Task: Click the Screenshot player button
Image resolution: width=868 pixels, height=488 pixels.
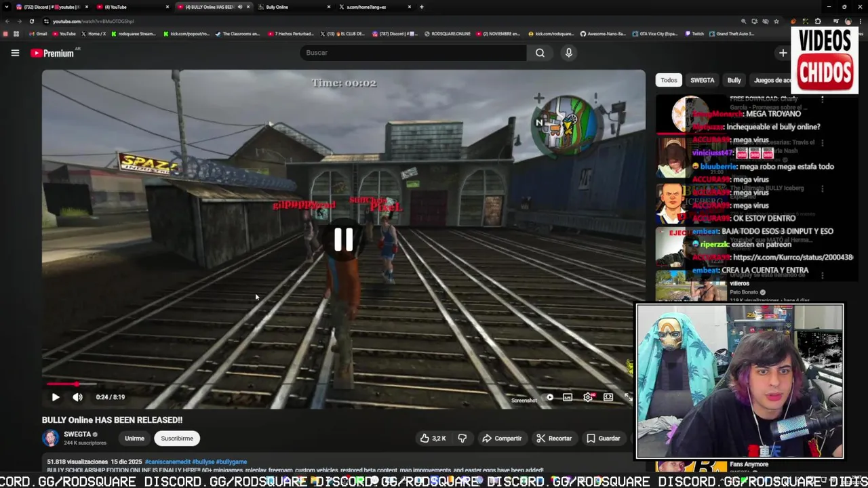Action: pos(524,401)
